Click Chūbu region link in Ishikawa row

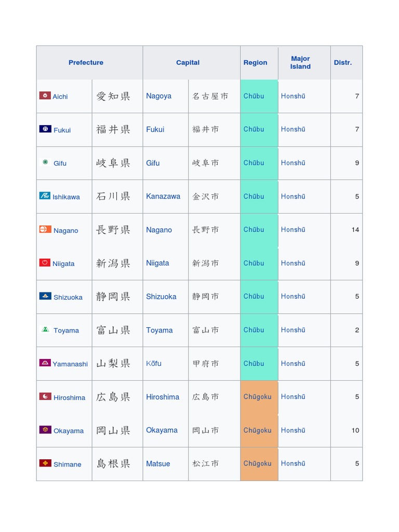tap(254, 196)
